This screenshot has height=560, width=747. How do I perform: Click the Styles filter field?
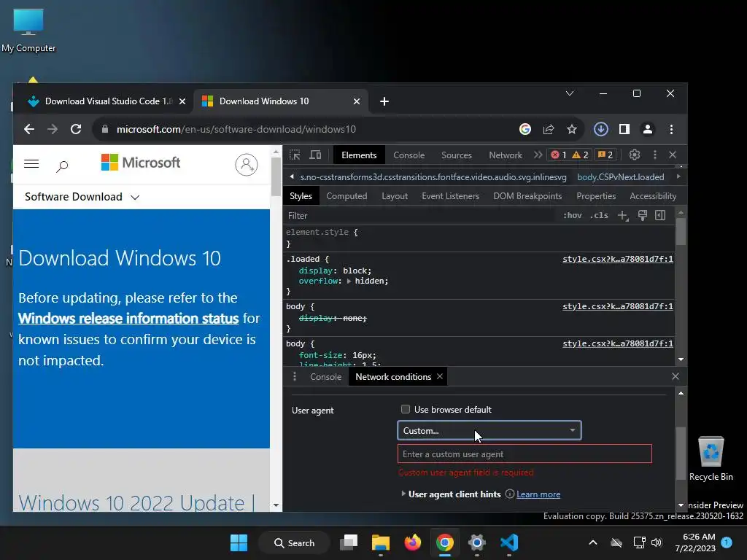pos(419,216)
